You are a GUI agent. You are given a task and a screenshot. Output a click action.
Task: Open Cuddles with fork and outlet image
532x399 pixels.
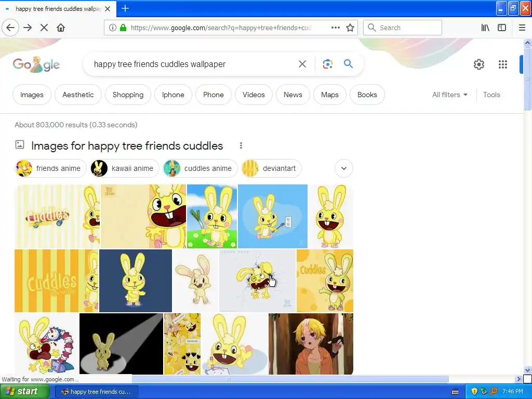coord(273,217)
